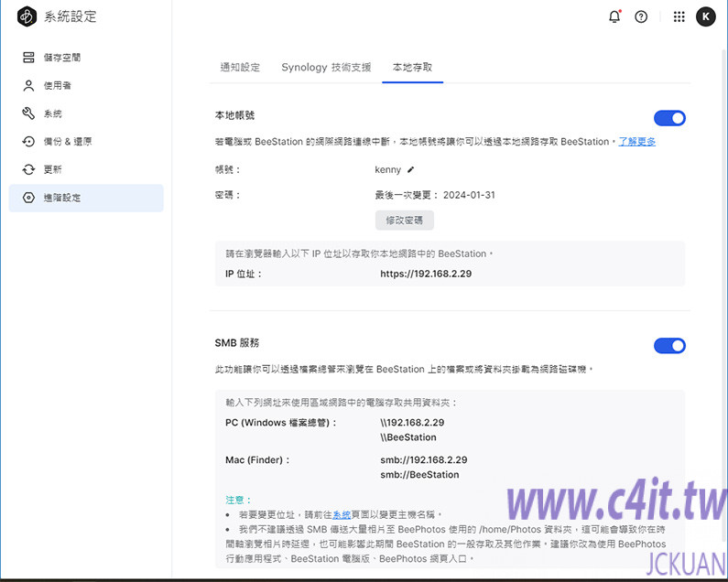Click the smb://192.168.2.29 Mac address
This screenshot has height=582, width=728.
click(423, 460)
